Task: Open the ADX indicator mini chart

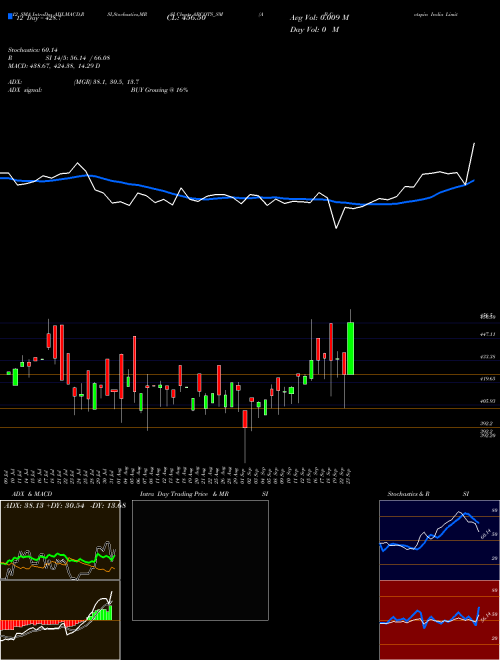Action: (x=60, y=540)
